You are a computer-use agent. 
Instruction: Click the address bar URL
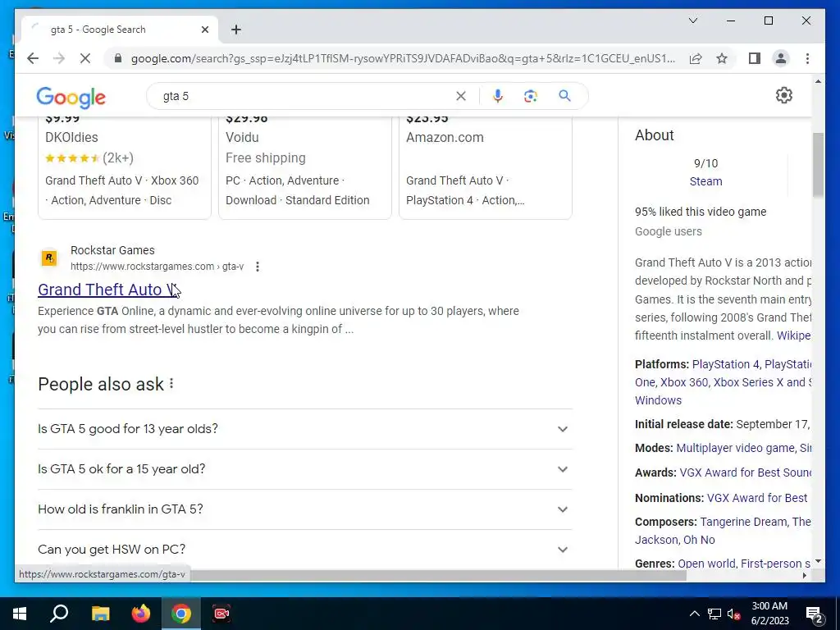click(x=403, y=58)
